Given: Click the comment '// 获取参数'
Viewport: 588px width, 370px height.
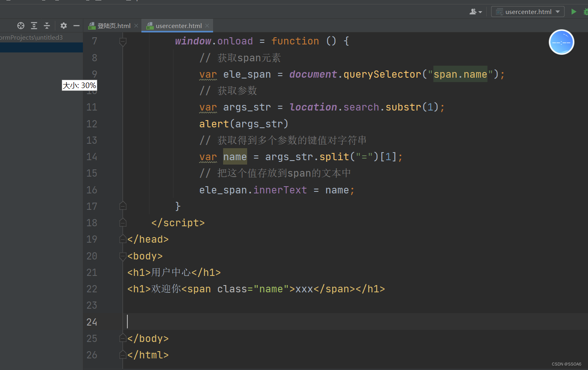Looking at the screenshot, I should click(x=228, y=91).
